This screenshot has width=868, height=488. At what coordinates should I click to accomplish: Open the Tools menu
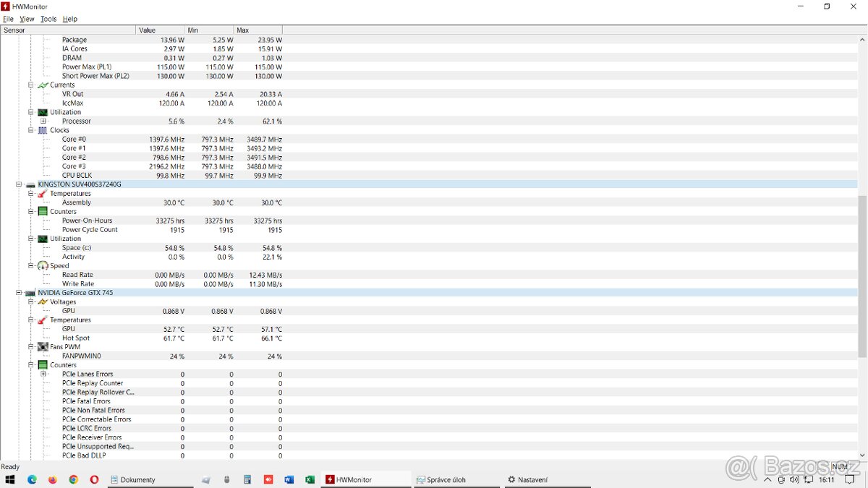pos(48,19)
